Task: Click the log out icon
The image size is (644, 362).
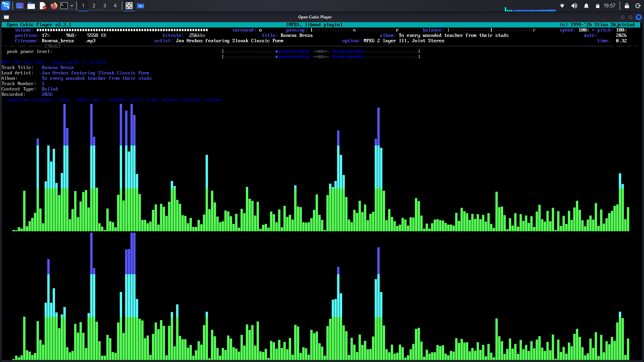Action: click(638, 6)
